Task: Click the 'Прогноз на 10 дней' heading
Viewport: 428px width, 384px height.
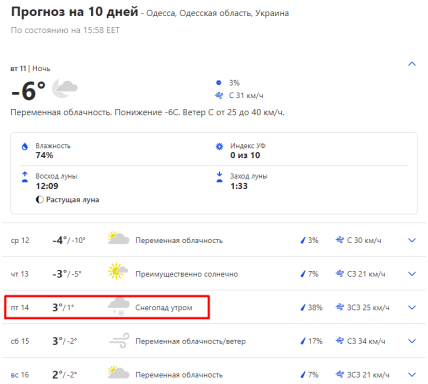Action: 74,12
